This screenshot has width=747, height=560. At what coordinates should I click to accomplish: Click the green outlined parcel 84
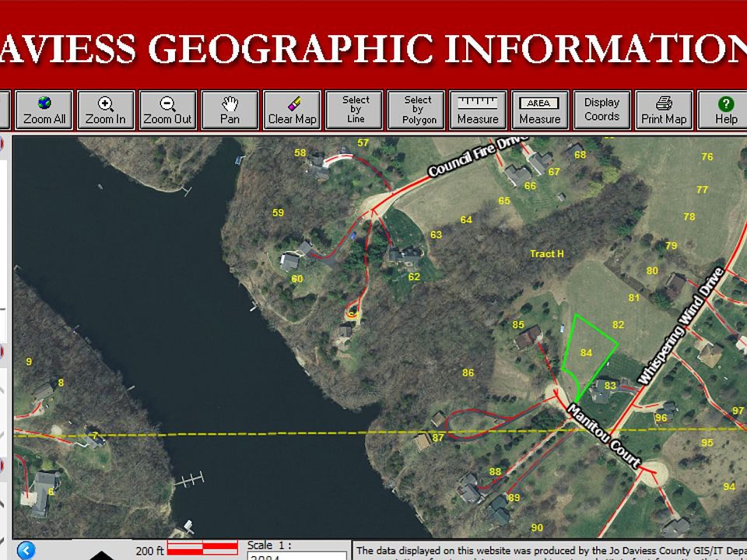tap(587, 353)
